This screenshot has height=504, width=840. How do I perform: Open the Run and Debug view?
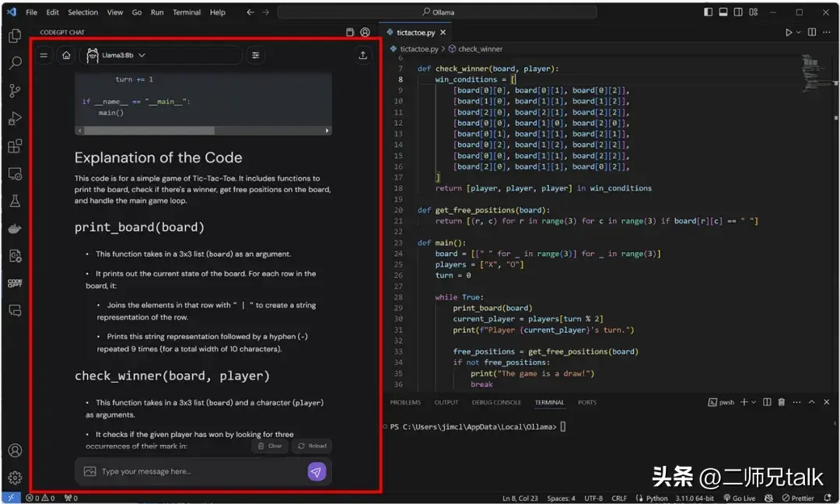(x=15, y=118)
